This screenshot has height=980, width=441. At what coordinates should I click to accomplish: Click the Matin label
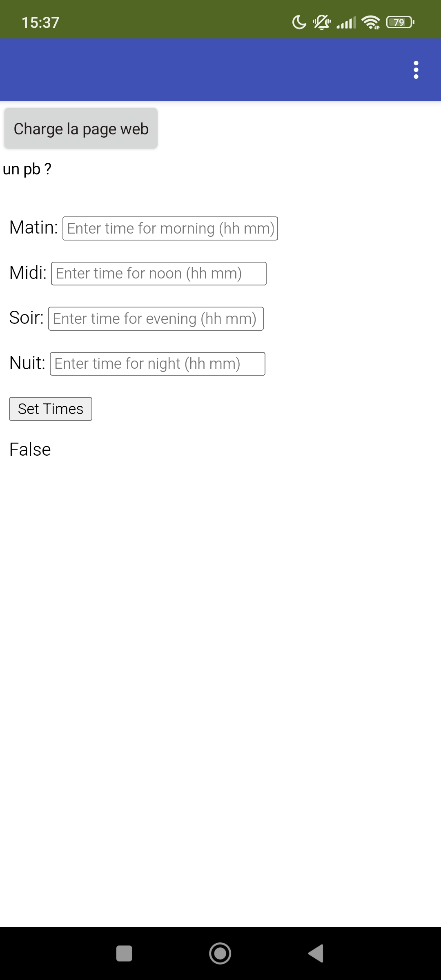(x=33, y=227)
